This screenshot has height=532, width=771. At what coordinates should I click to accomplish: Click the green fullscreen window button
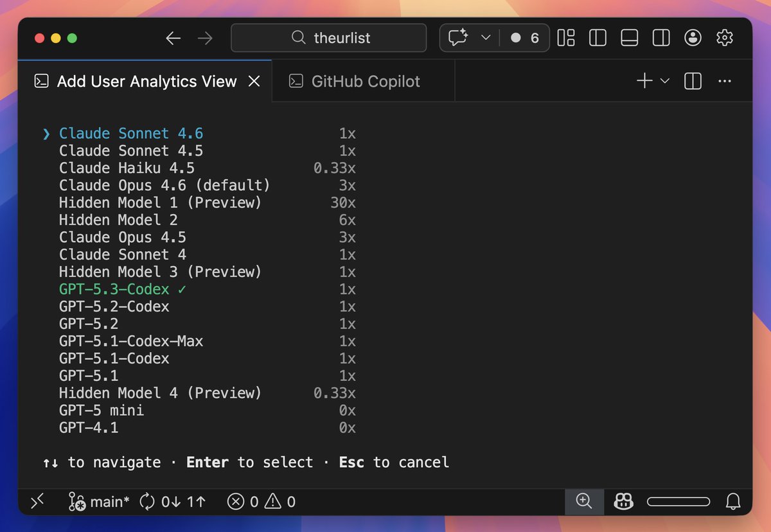(x=72, y=39)
